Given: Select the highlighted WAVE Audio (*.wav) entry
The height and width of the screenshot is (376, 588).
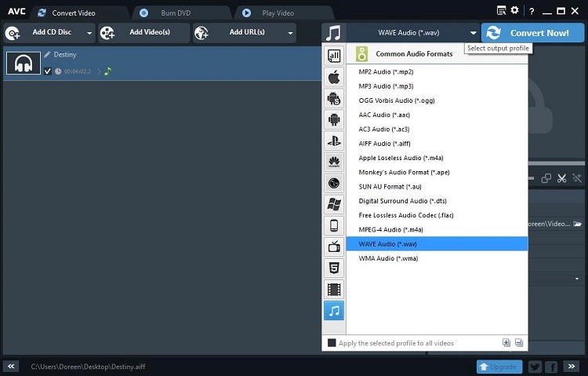Looking at the screenshot, I should (437, 244).
